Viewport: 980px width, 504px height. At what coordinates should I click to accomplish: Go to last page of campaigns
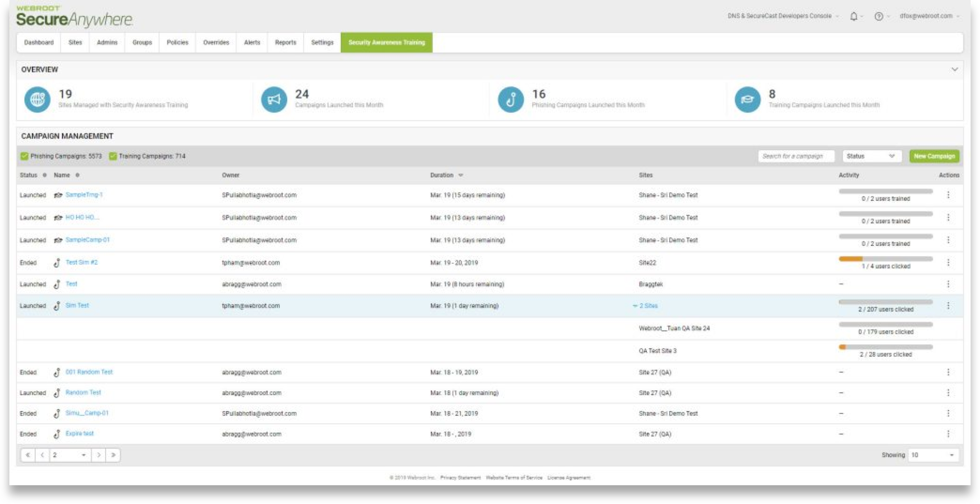(113, 455)
